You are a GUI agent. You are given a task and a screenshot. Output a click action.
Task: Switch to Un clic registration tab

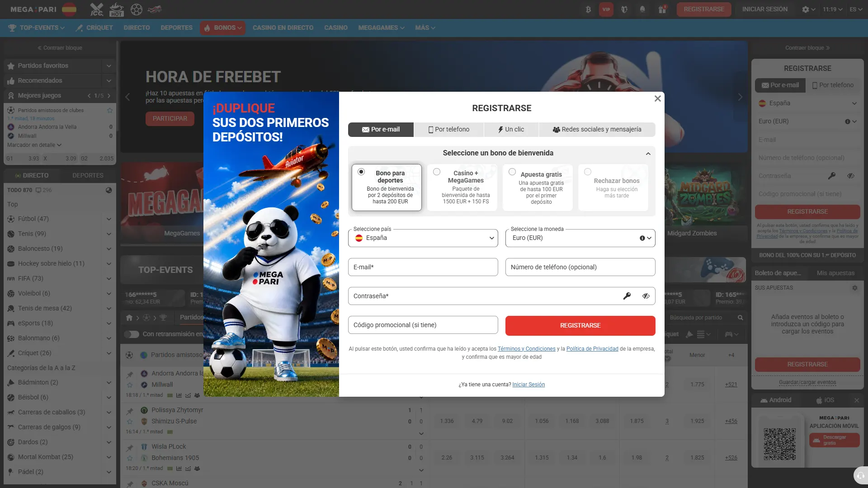[511, 130]
